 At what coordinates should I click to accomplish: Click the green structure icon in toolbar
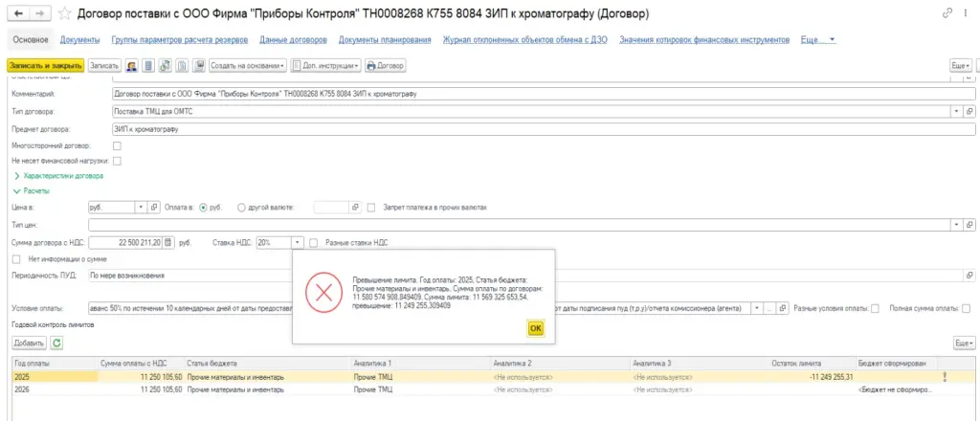click(x=165, y=66)
